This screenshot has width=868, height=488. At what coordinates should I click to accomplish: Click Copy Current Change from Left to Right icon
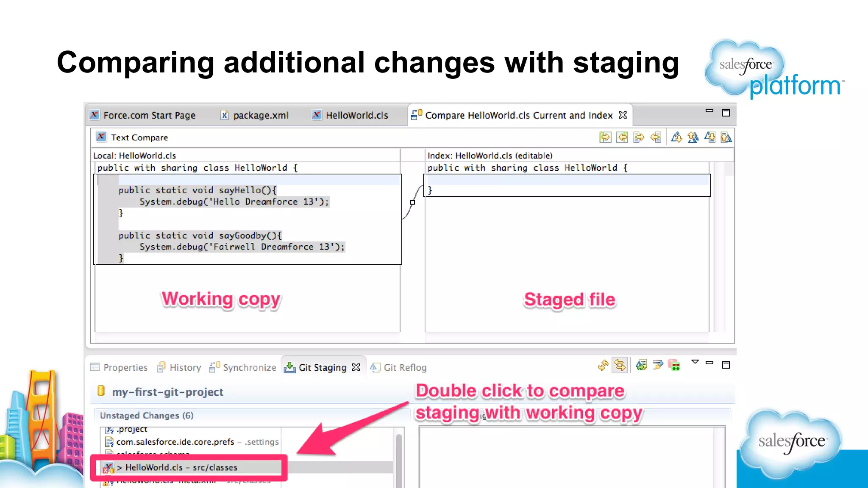(639, 137)
